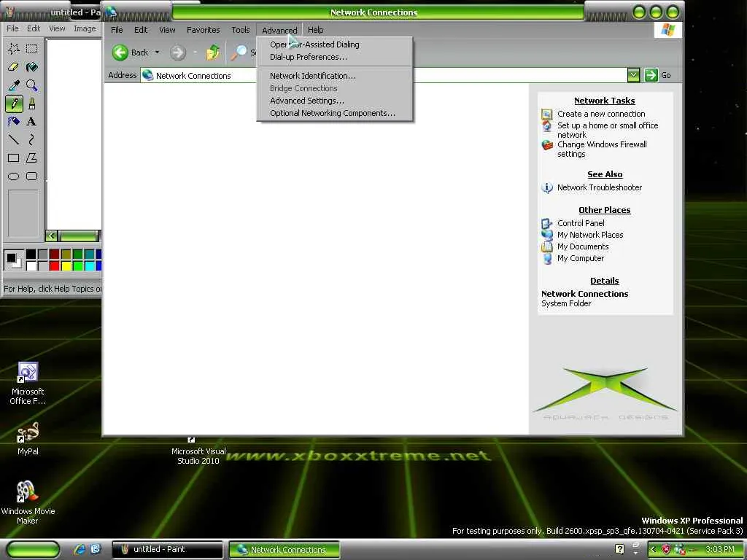
Task: Activate the Magnifier tool in Paint
Action: (32, 85)
